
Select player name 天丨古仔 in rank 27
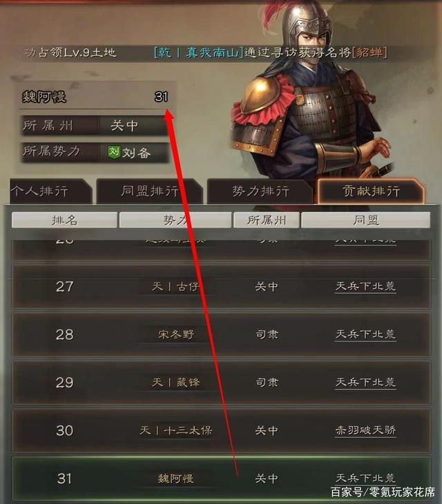(175, 286)
